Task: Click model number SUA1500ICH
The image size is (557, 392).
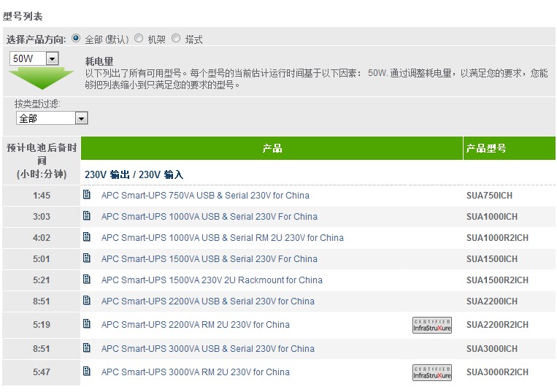Action: pyautogui.click(x=491, y=259)
